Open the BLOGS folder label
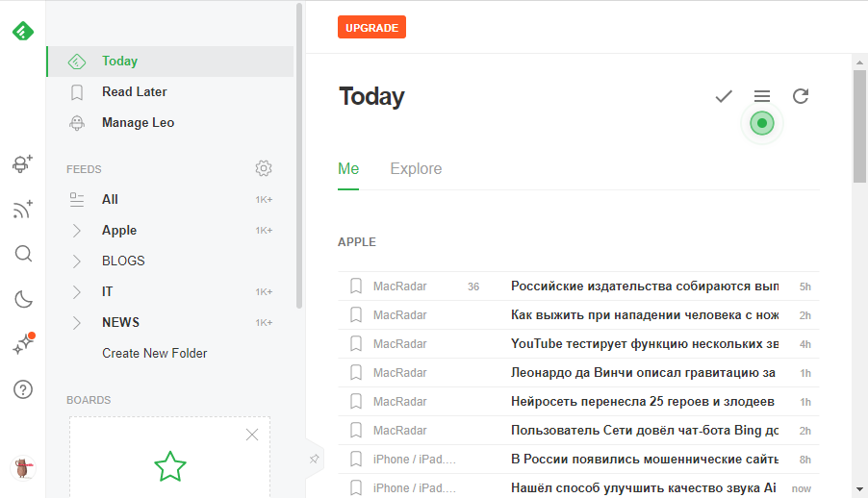The image size is (868, 498). 123,261
